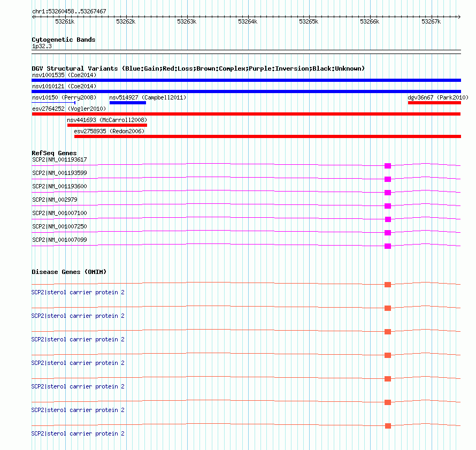Viewport: 476px width, 450px height.
Task: Select the 53267k ruler position label
Action: click(431, 21)
